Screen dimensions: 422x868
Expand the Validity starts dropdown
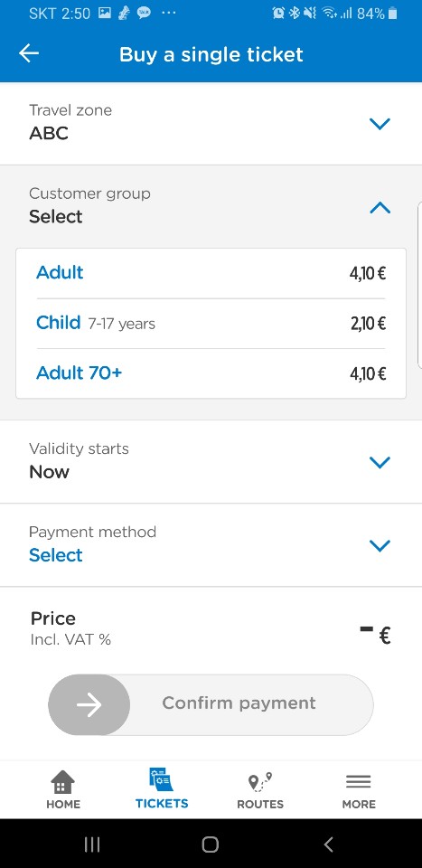pyautogui.click(x=211, y=462)
